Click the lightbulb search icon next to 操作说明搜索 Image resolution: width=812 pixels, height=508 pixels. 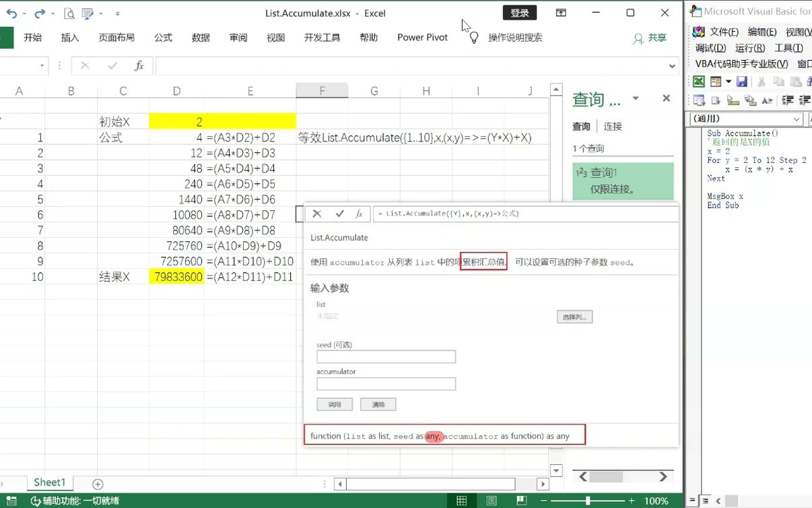coord(473,38)
